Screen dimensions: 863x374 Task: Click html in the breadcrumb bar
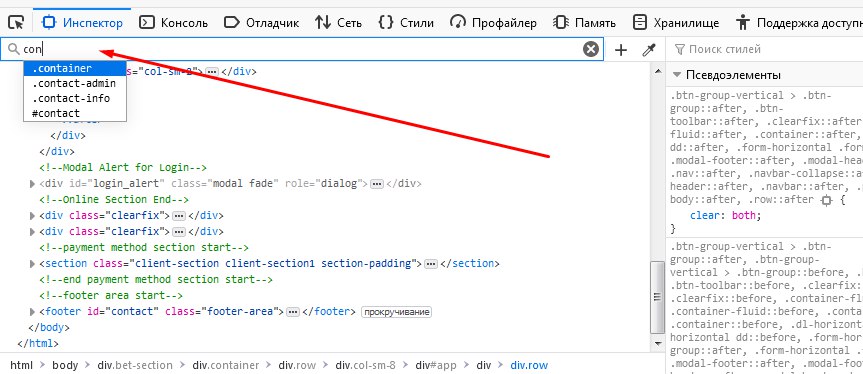tap(21, 365)
